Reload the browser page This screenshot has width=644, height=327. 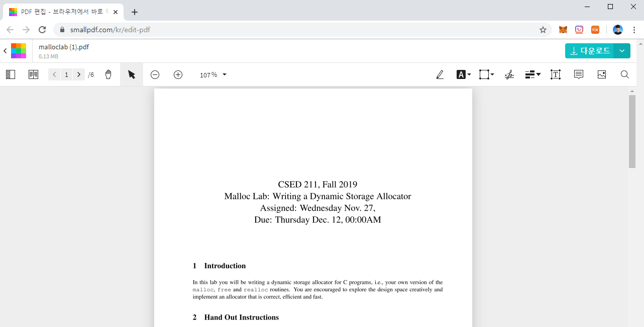point(42,30)
